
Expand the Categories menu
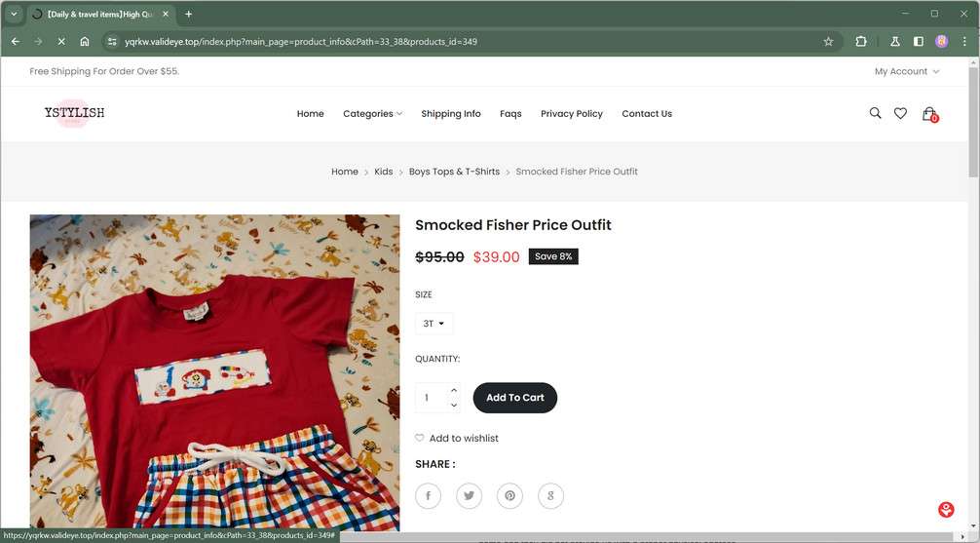click(x=372, y=114)
